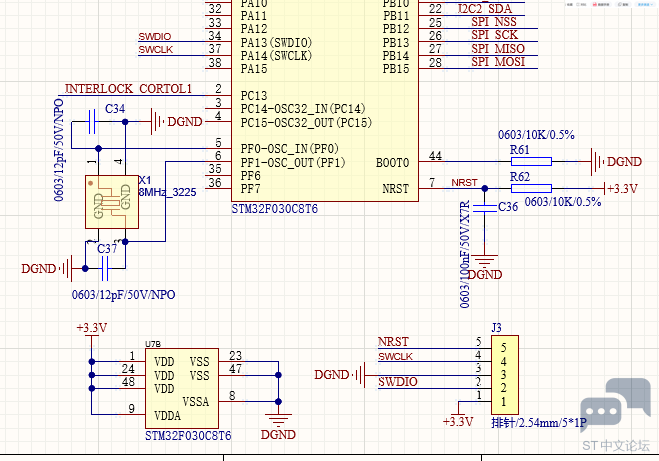Select the I2C2_SDA net label
Screen dimensions: 659x461
[484, 8]
